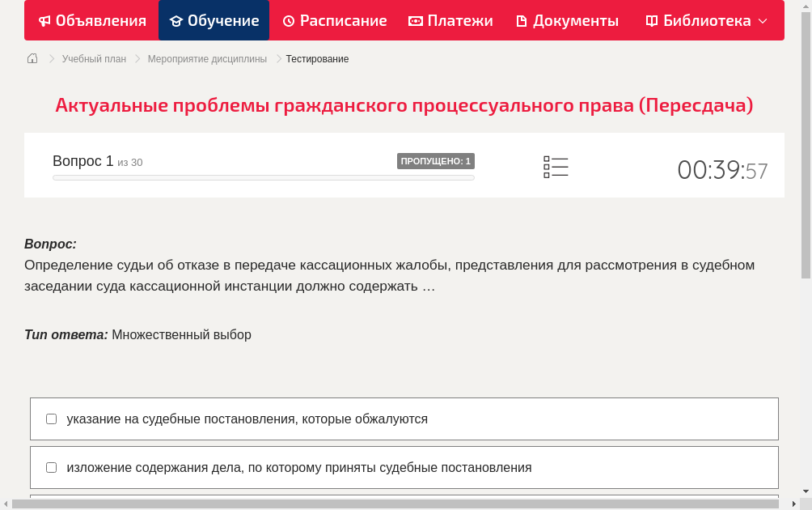
Task: Check the answer about указание на судебные постановления
Action: 51,419
